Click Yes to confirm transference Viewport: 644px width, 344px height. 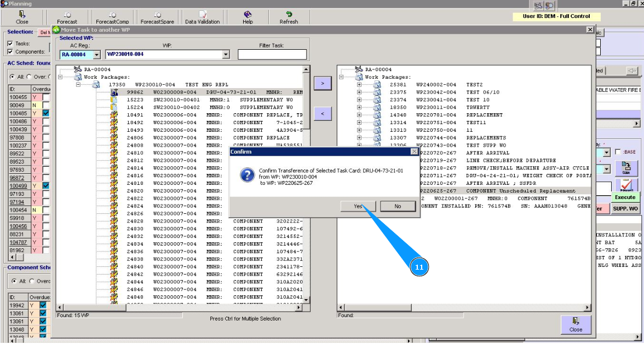pos(358,206)
